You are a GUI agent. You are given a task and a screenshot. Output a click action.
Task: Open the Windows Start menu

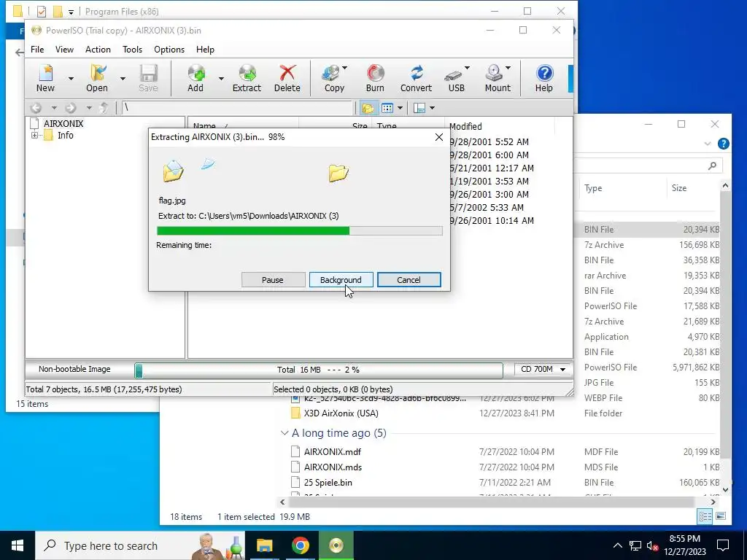pyautogui.click(x=18, y=545)
